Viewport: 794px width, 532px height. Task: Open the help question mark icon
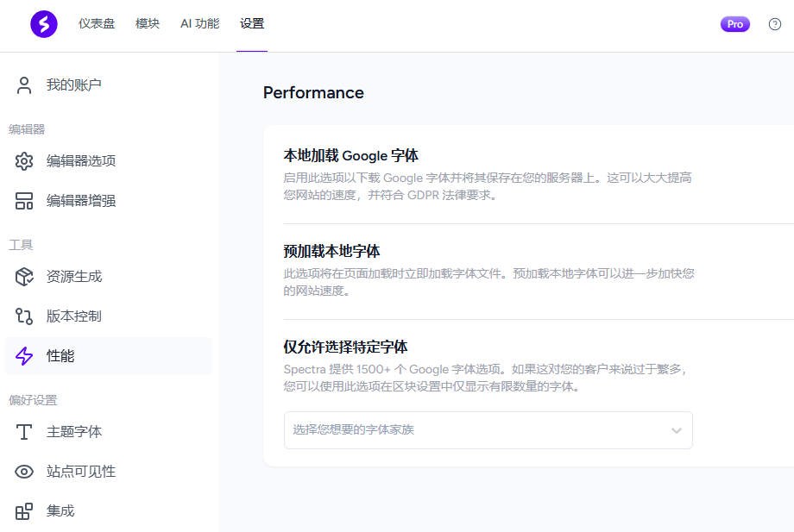click(x=774, y=24)
